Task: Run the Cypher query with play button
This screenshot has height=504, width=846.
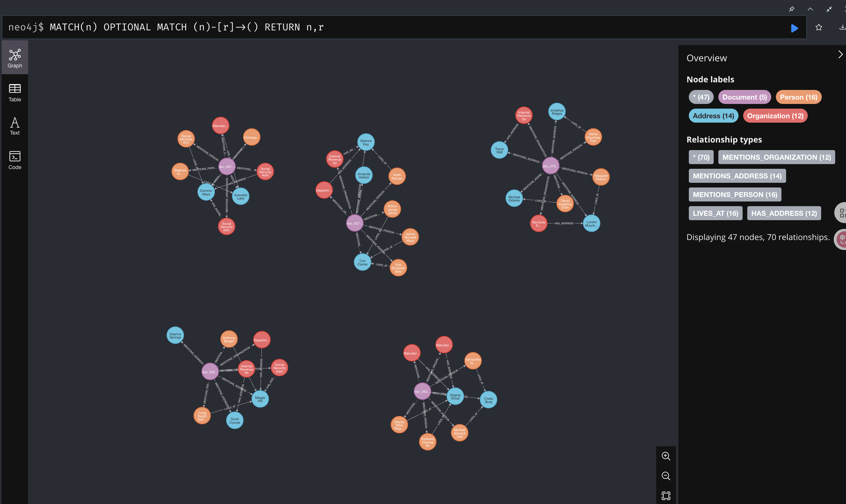Action: coord(794,28)
